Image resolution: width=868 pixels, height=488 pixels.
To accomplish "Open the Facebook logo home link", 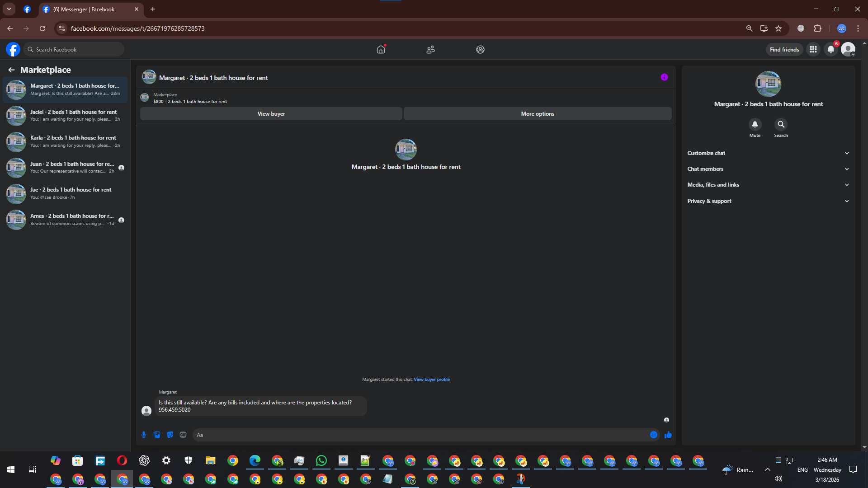I will (x=13, y=49).
